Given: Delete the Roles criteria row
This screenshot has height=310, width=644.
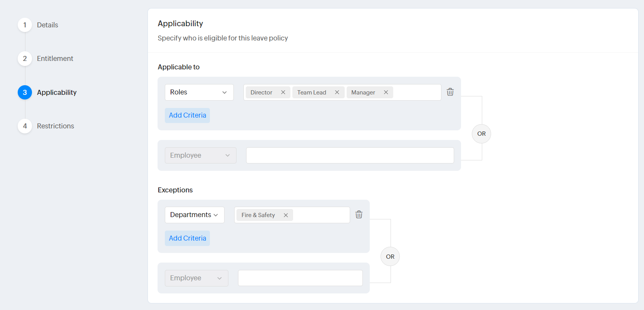Looking at the screenshot, I should 450,92.
